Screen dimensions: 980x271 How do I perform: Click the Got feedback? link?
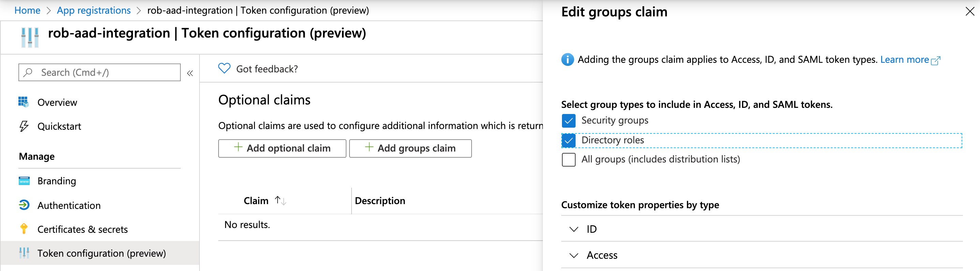(x=267, y=69)
